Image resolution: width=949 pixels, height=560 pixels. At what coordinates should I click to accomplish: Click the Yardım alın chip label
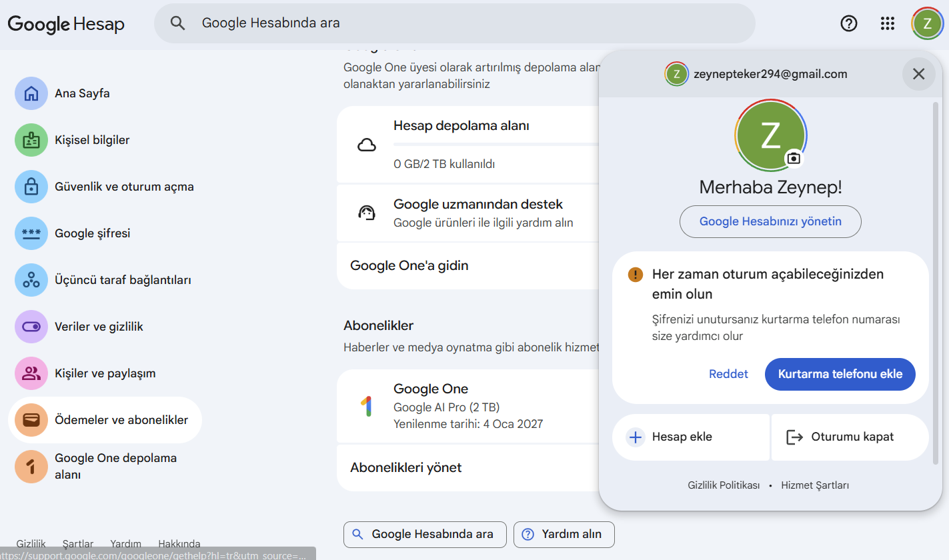point(572,534)
